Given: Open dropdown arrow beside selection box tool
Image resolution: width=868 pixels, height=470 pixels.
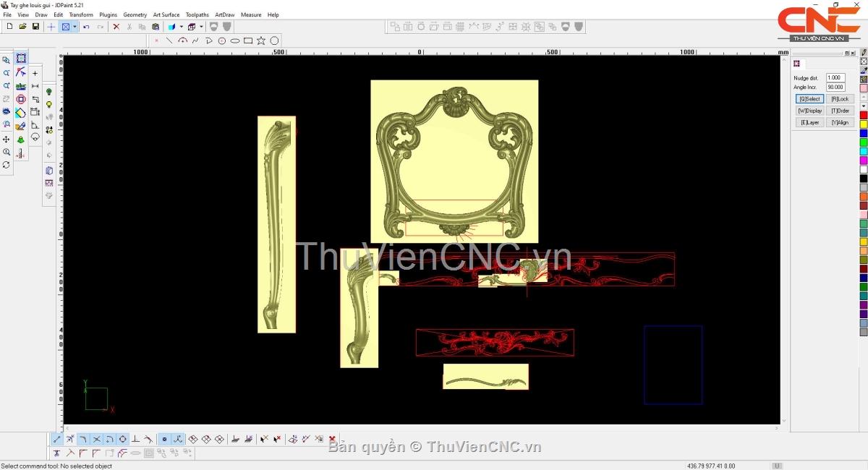Looking at the screenshot, I should point(75,27).
